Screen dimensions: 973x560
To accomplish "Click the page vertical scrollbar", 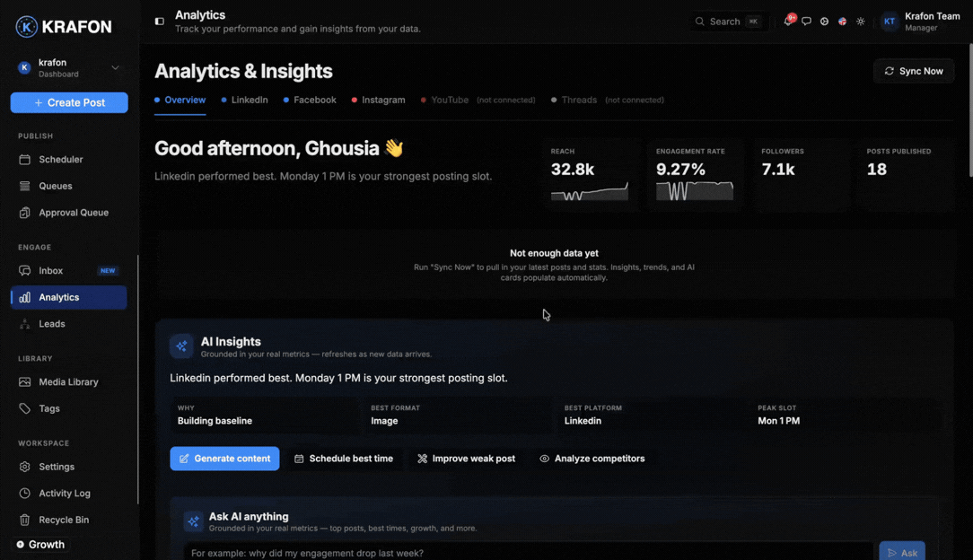I will click(x=970, y=110).
